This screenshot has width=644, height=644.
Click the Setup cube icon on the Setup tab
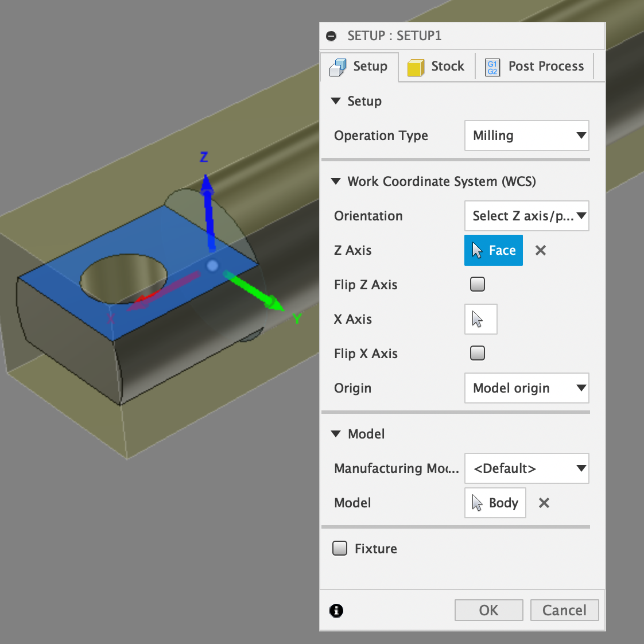(x=339, y=66)
